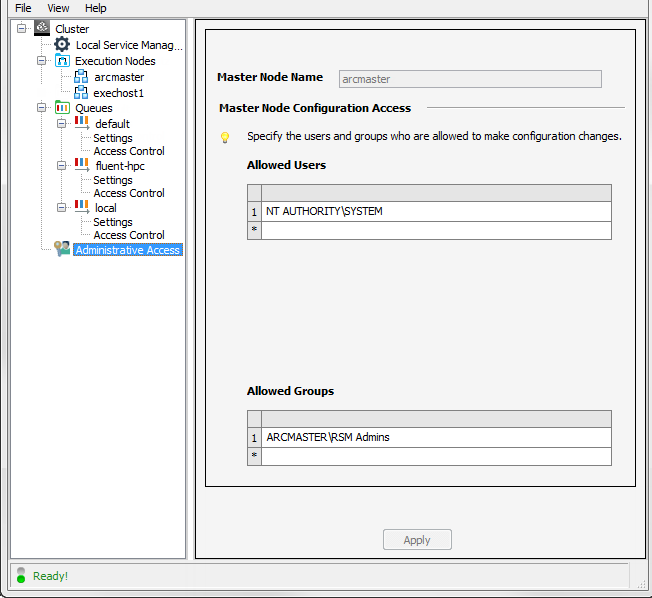Collapse the Cluster tree node
Image resolution: width=652 pixels, height=598 pixels.
click(22, 28)
